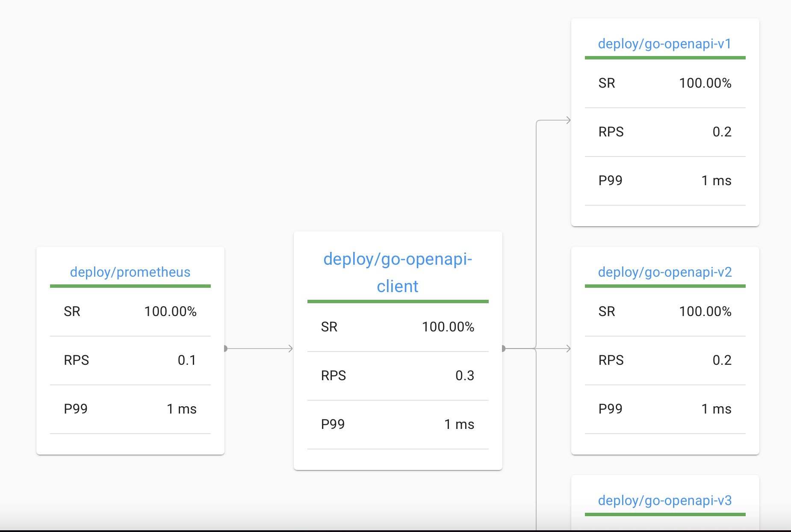This screenshot has width=791, height=532.
Task: Click the RPS label in prometheus card
Action: pyautogui.click(x=76, y=360)
